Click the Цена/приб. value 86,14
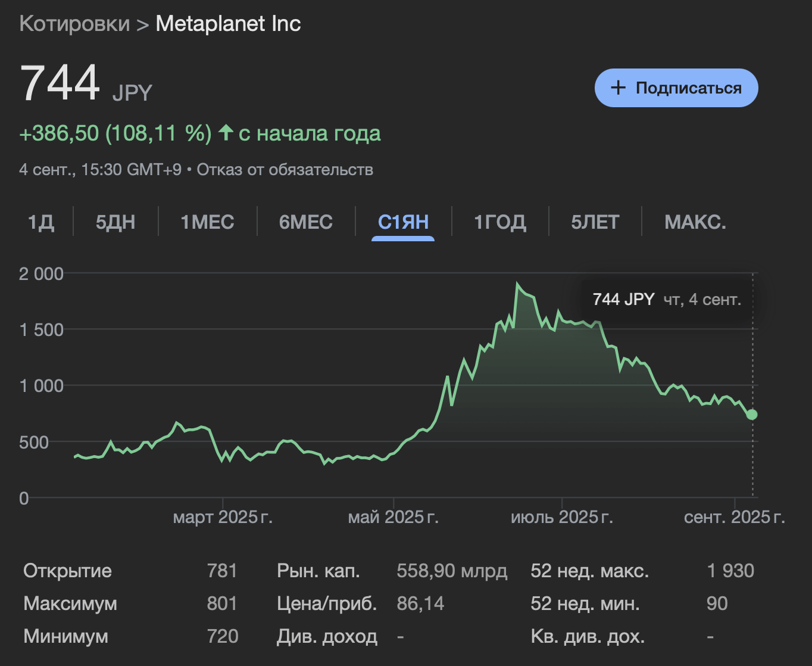Screen dimensions: 812x666 click(420, 603)
